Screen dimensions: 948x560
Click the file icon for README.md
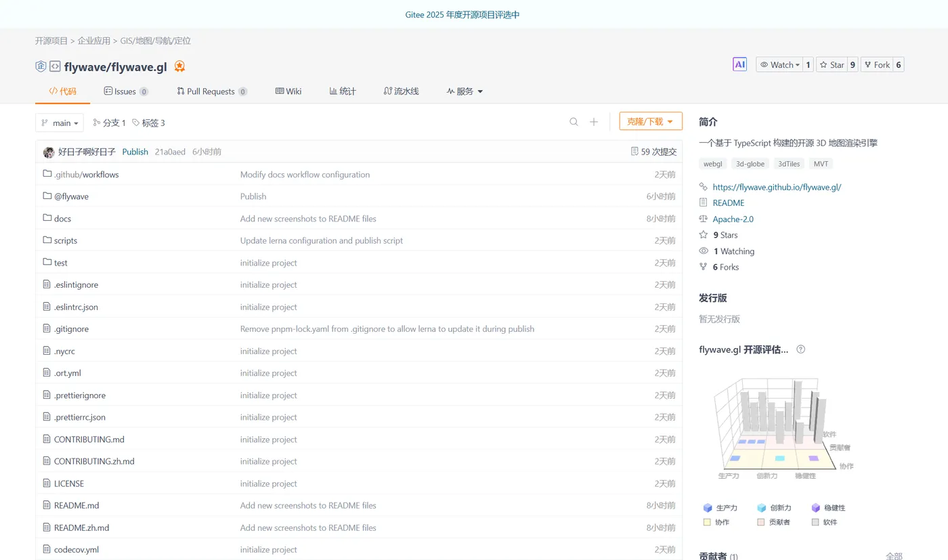47,505
